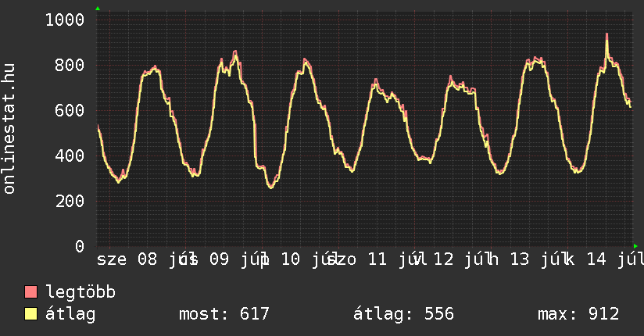Click the 600 y-axis label
This screenshot has width=644, height=336.
(x=70, y=110)
